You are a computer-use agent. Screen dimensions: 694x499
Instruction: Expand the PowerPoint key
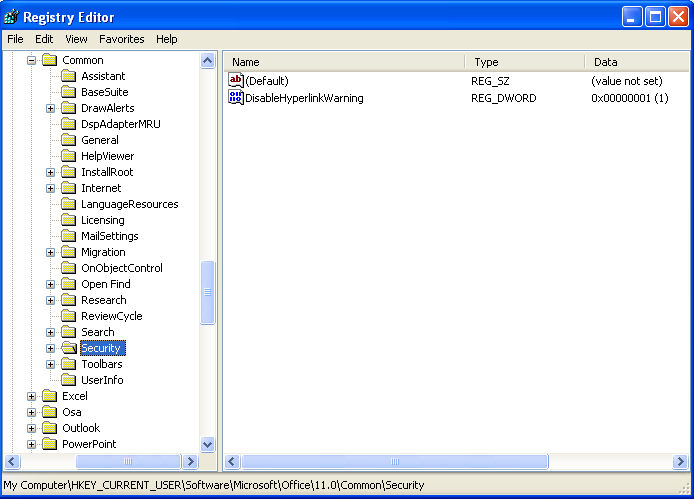pos(31,444)
